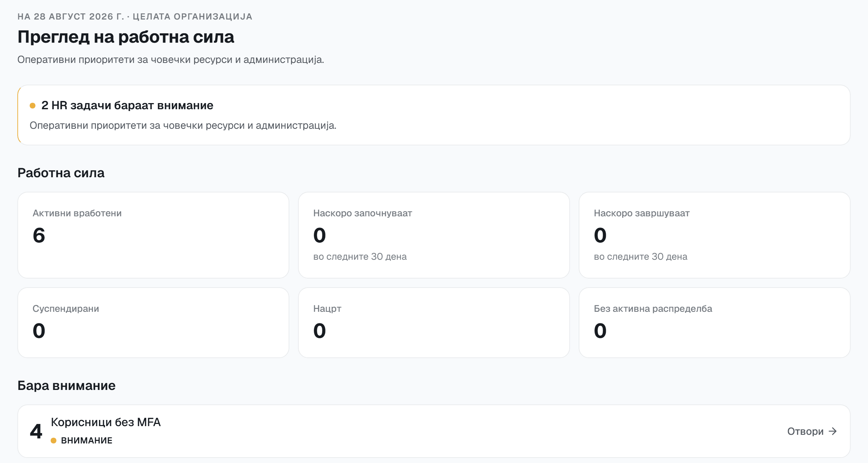Click the arrow icon next to Отвори
Screen dimensions: 868x463
pos(833,431)
